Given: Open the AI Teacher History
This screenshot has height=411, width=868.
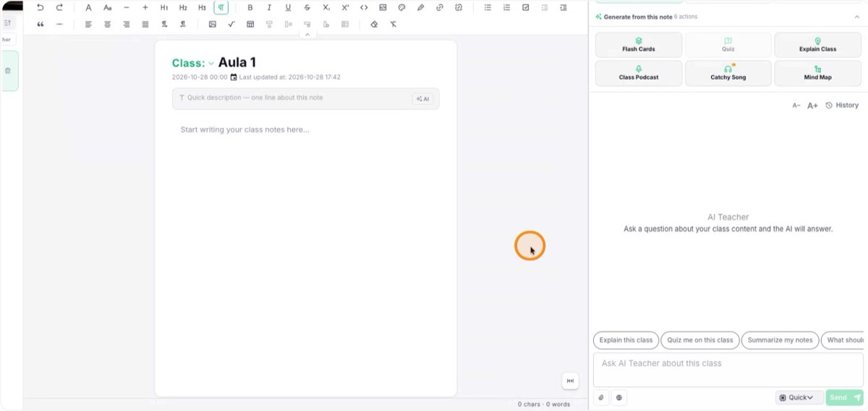Looking at the screenshot, I should click(x=842, y=106).
